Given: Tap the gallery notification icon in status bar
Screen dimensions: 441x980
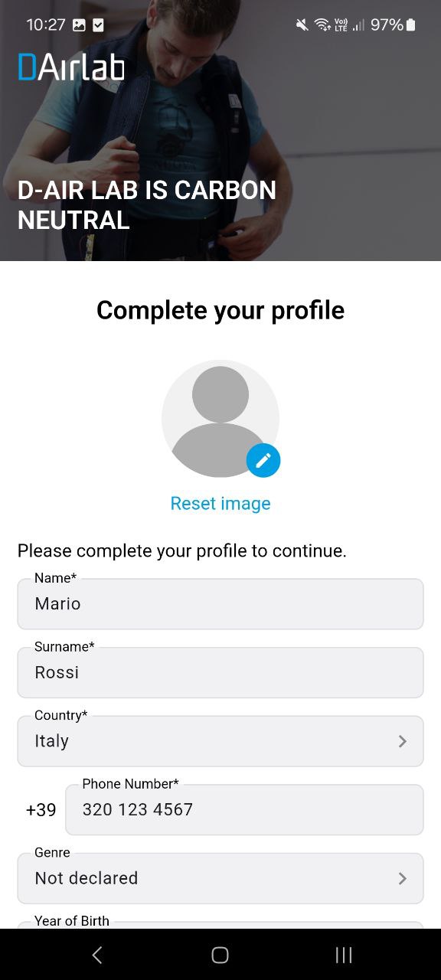Looking at the screenshot, I should pyautogui.click(x=79, y=24).
